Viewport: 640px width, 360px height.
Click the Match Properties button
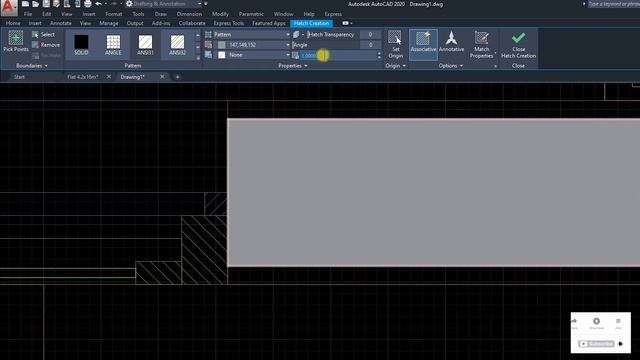point(481,44)
